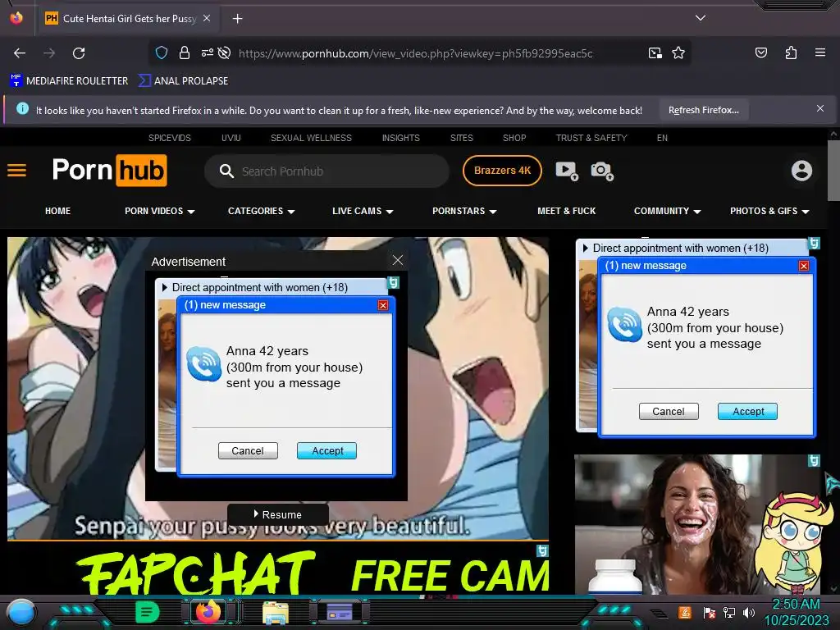Click the autoplay blocked icon

[x=225, y=52]
